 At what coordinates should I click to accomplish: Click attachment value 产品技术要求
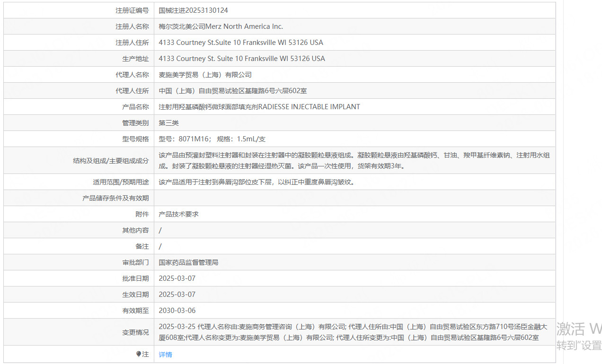click(178, 214)
